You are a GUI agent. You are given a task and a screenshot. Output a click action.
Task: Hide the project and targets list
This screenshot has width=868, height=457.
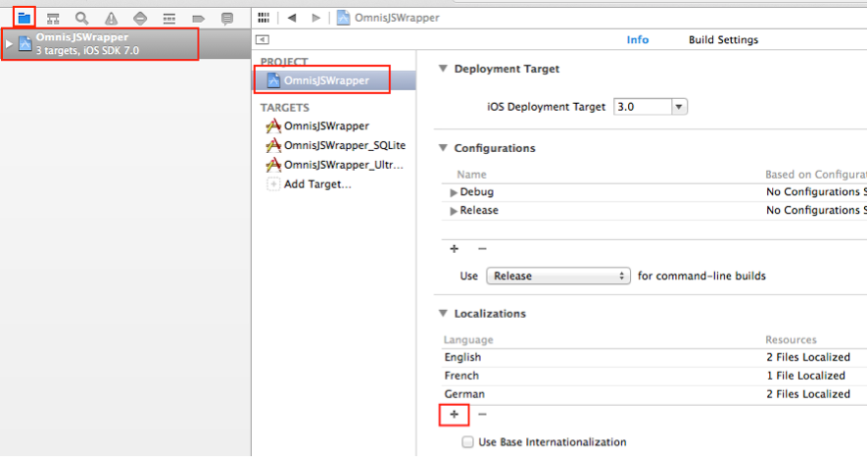click(x=263, y=39)
